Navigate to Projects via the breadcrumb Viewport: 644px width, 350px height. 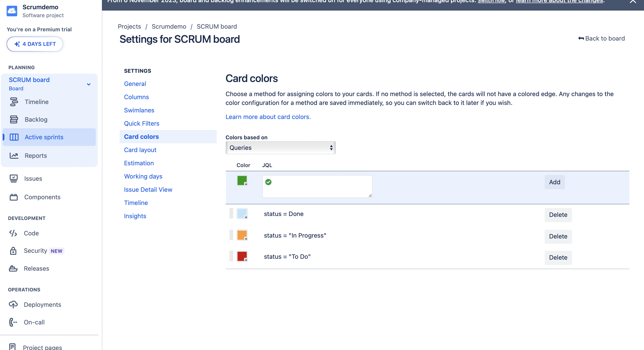pyautogui.click(x=129, y=26)
